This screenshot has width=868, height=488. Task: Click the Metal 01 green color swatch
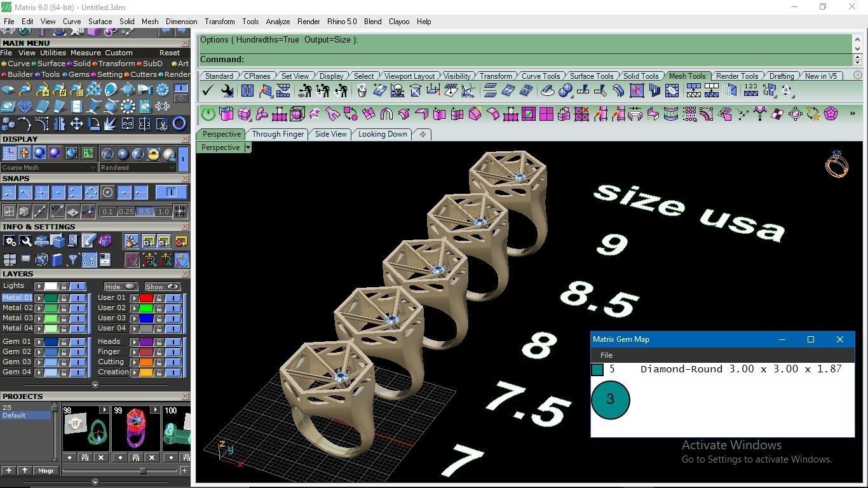(51, 298)
